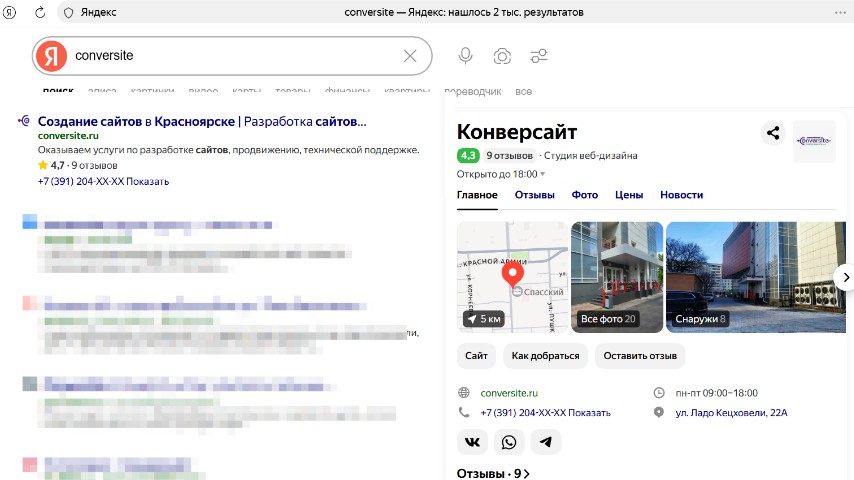Image resolution: width=854 pixels, height=480 pixels.
Task: Click the search input containing 'conversite'
Action: (230, 56)
